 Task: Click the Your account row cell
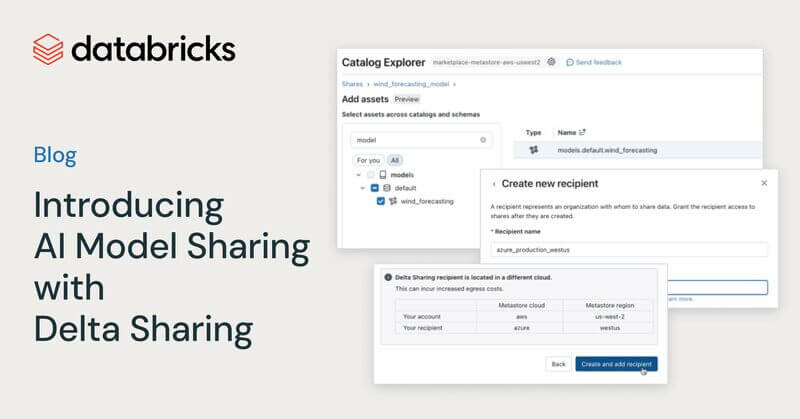click(x=421, y=316)
